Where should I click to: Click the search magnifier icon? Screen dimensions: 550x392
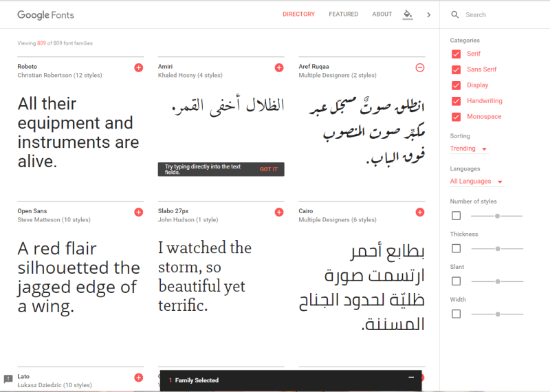pos(455,14)
